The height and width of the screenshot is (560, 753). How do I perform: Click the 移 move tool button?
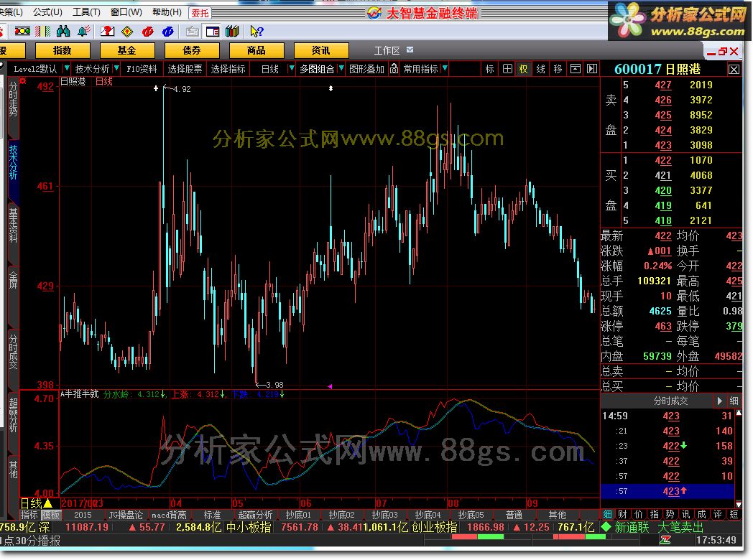click(558, 69)
